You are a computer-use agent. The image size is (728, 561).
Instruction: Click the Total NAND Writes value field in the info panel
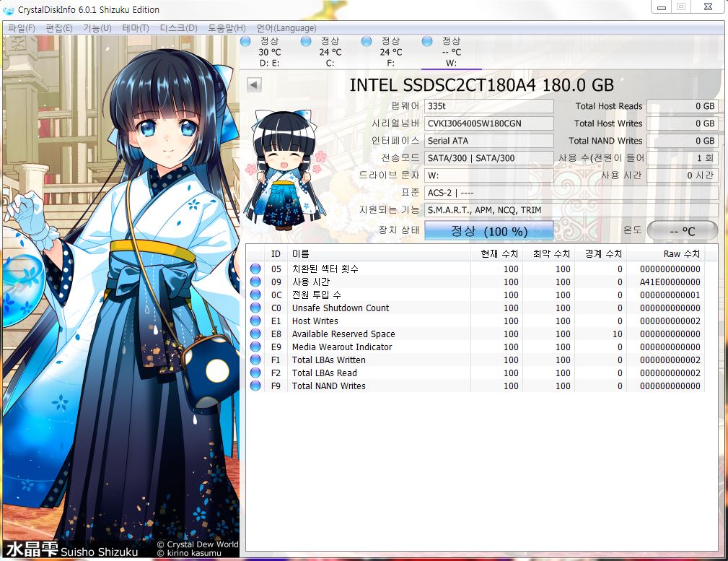pyautogui.click(x=682, y=140)
